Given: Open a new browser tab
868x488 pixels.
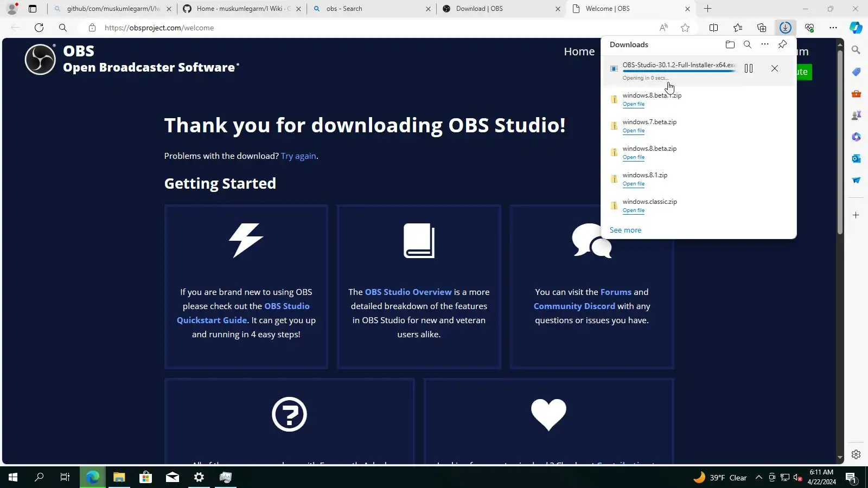Looking at the screenshot, I should pos(707,9).
